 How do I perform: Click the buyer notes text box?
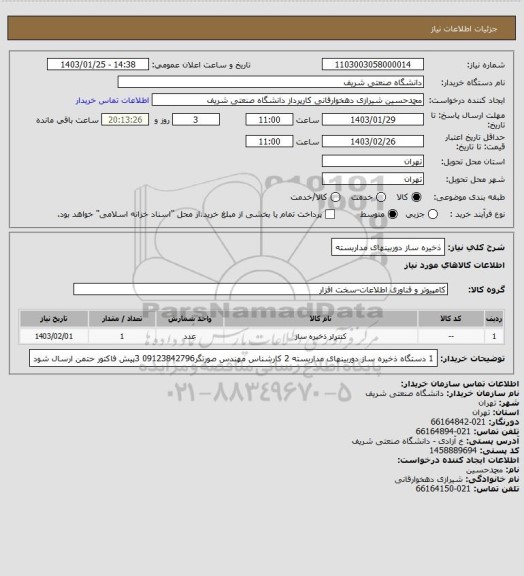(233, 358)
